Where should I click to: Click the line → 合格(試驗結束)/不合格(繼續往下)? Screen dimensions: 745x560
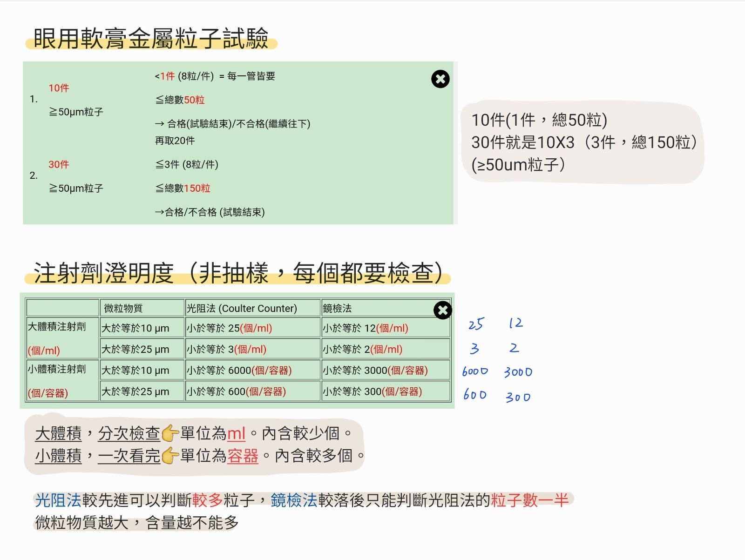(232, 124)
